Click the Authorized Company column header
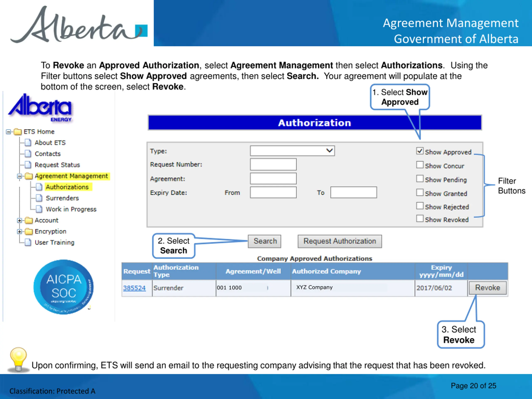Viewport: 532px width, 399px height. click(353, 271)
